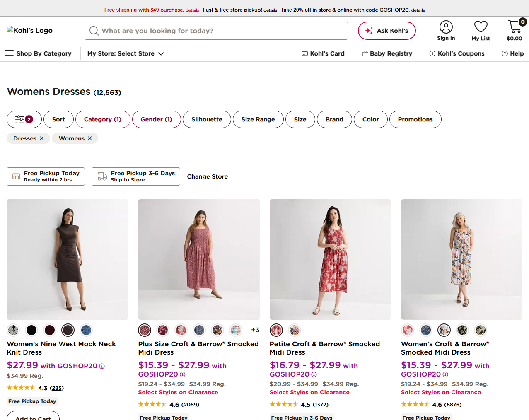Screen dimensions: 529x420
Task: Remove the Womens filter chip
Action: coord(90,138)
